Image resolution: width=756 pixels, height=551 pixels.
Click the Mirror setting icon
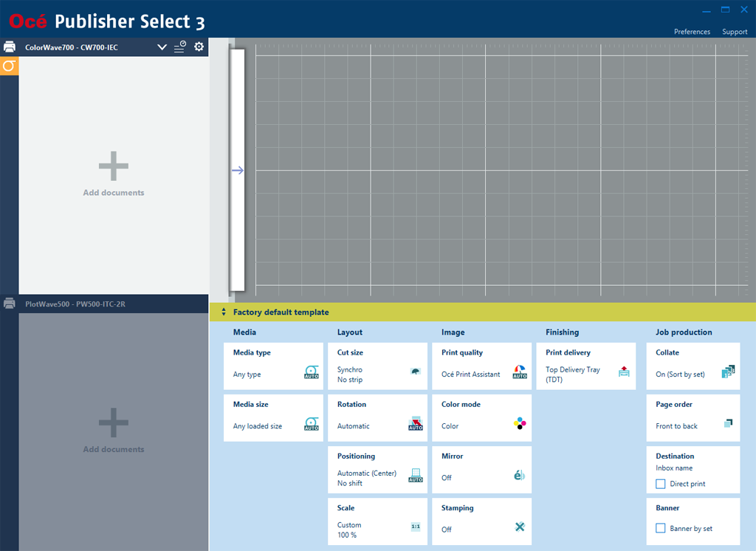pos(519,475)
